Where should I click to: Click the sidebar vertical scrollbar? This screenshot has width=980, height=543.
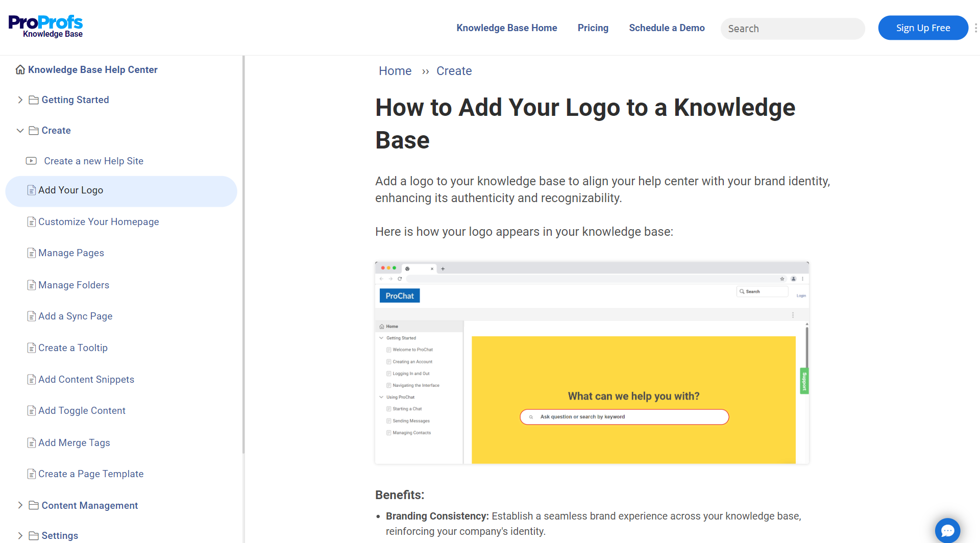coord(243,255)
